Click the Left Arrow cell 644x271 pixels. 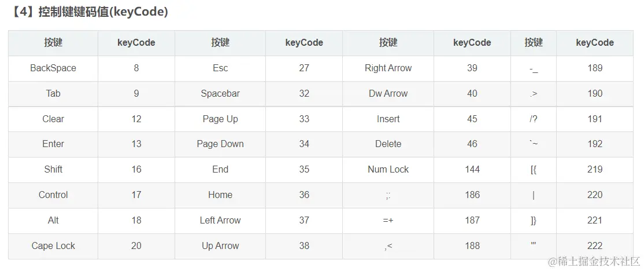pyautogui.click(x=220, y=221)
